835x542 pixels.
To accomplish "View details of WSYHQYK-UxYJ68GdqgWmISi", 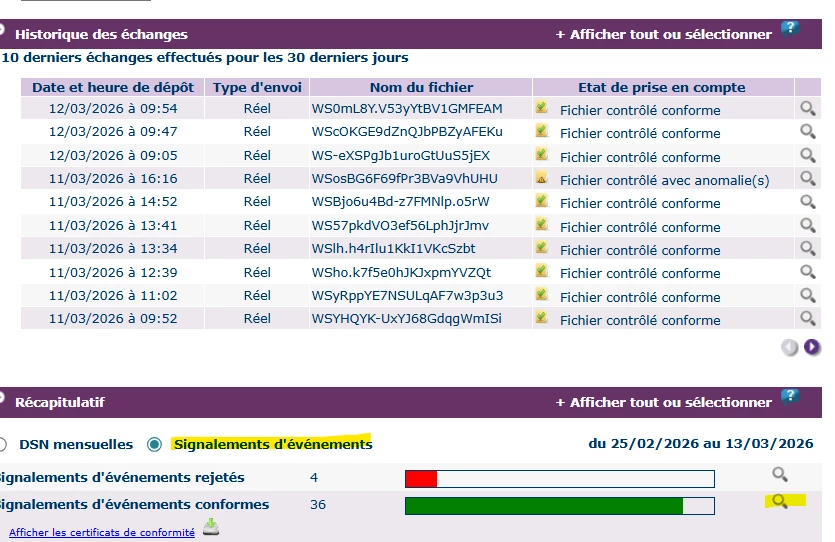I will point(808,318).
